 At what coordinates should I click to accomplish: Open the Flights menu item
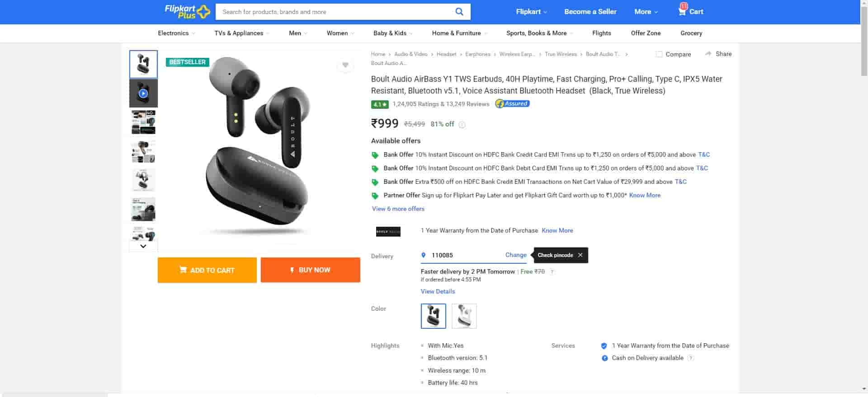click(601, 33)
